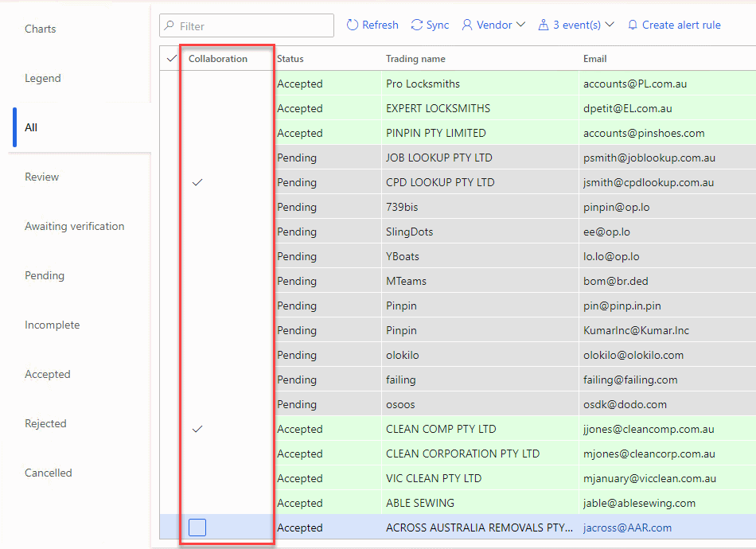The image size is (756, 549).
Task: Click Pending status for 739bis row
Action: tap(328, 207)
